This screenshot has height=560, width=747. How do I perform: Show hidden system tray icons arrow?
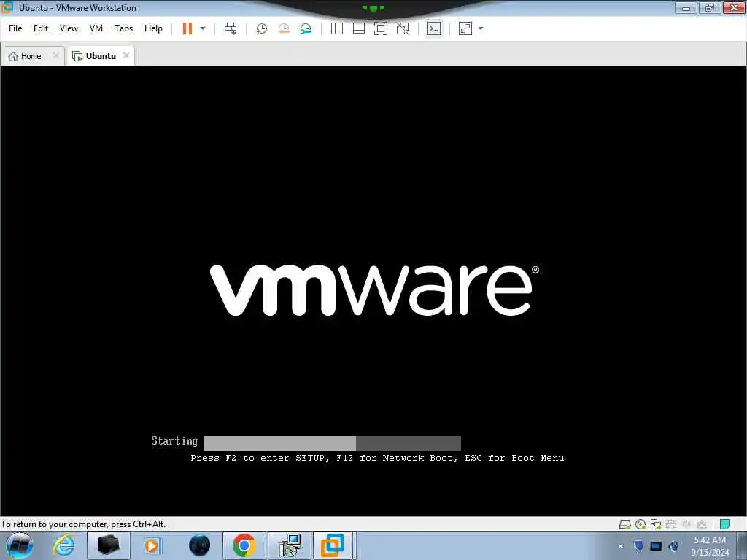[620, 546]
